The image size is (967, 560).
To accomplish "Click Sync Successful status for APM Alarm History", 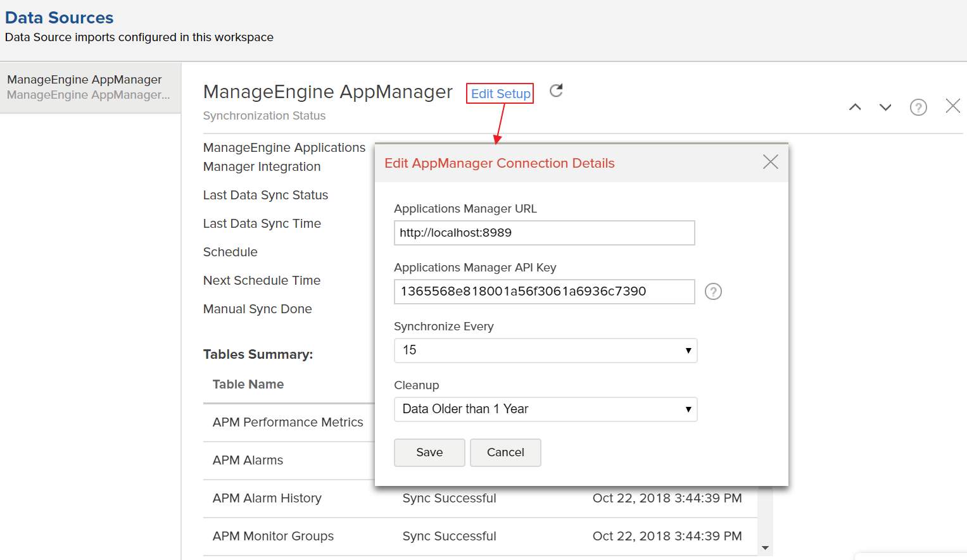I will coord(449,498).
